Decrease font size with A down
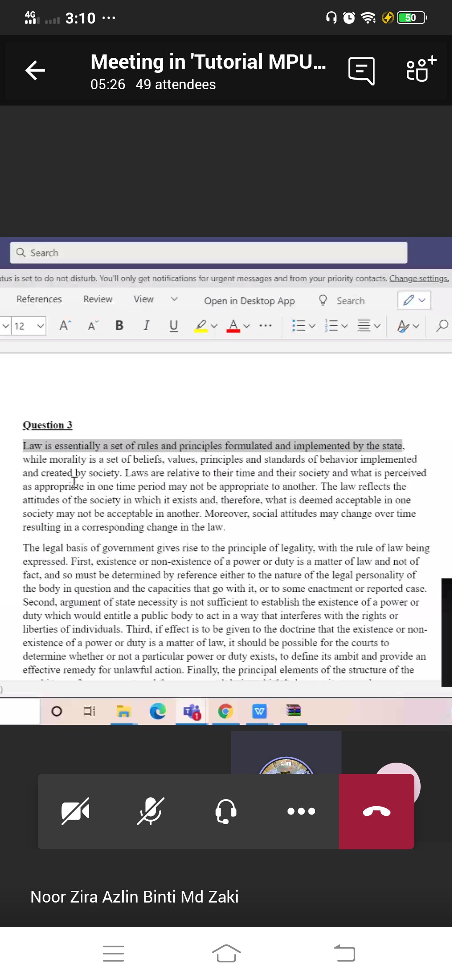Screen dimensions: 452x980 tap(93, 325)
